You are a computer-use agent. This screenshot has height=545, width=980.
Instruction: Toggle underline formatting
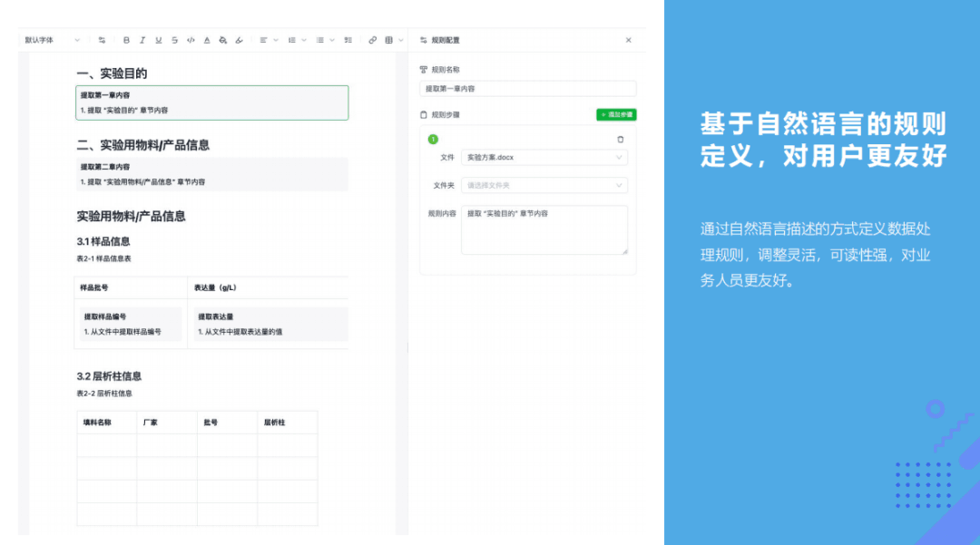pos(158,40)
